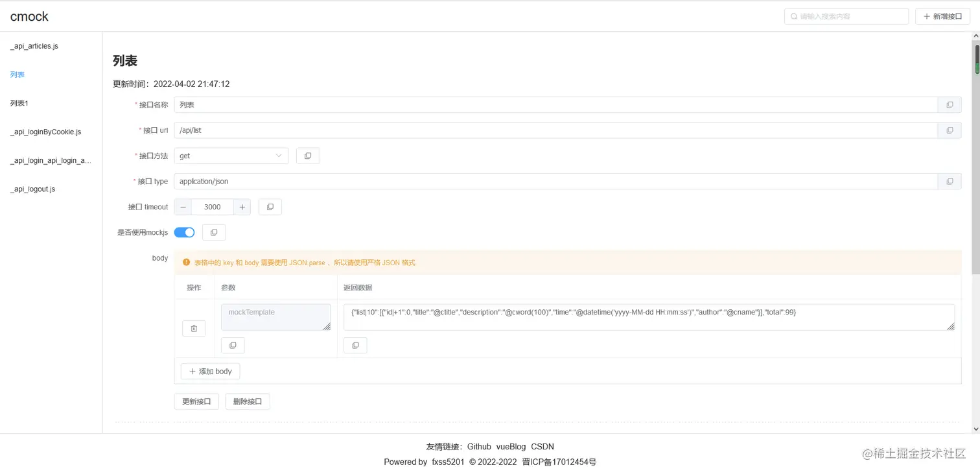The image size is (980, 474).
Task: Open _api_login_api_login_a... sidebar item
Action: pos(51,160)
